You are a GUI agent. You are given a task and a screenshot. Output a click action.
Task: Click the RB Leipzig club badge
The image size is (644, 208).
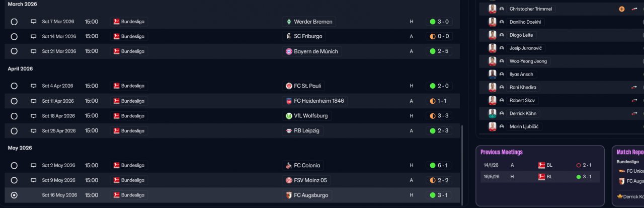[x=289, y=131]
